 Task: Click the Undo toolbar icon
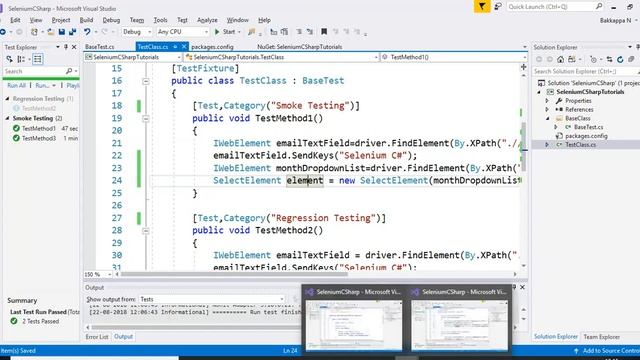[x=87, y=31]
